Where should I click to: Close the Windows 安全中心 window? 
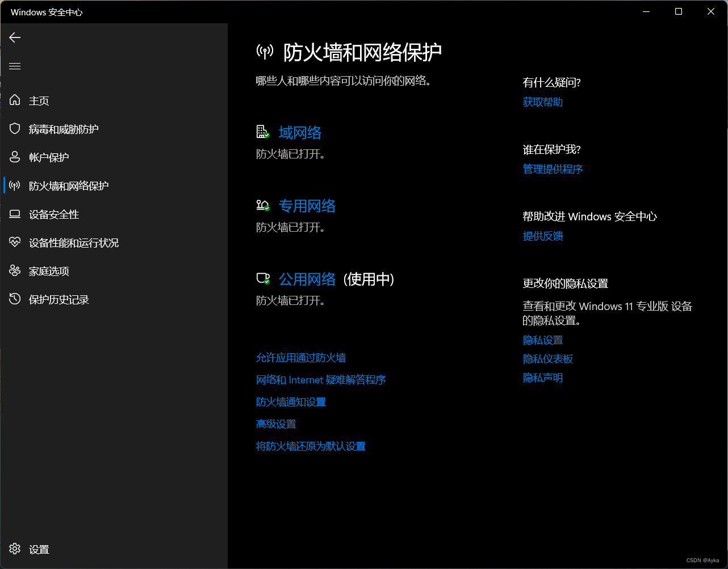pyautogui.click(x=711, y=11)
